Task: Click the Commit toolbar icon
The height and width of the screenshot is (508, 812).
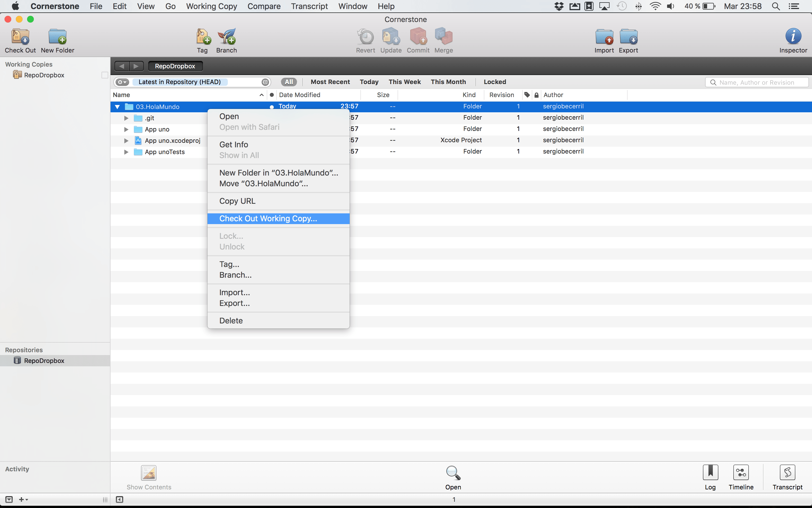Action: point(418,36)
